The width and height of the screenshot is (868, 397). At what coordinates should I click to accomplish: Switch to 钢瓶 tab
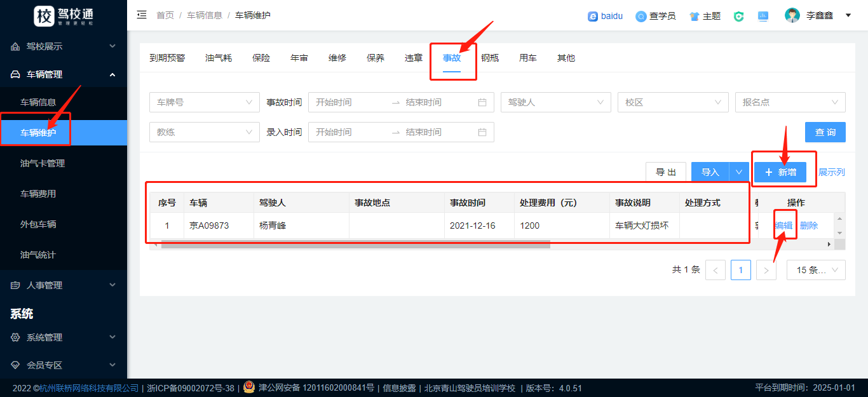tap(490, 58)
